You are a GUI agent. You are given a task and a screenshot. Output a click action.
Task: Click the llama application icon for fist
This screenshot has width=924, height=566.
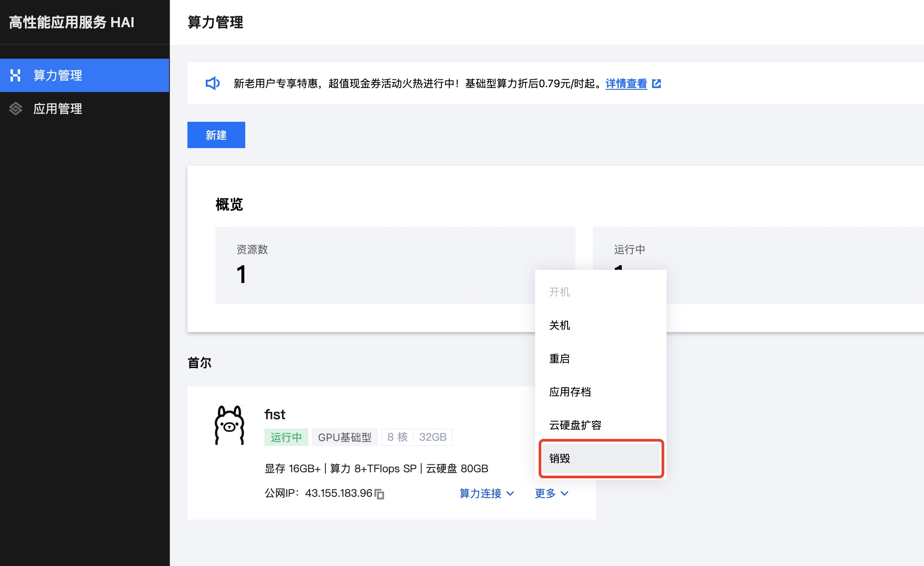[x=229, y=425]
